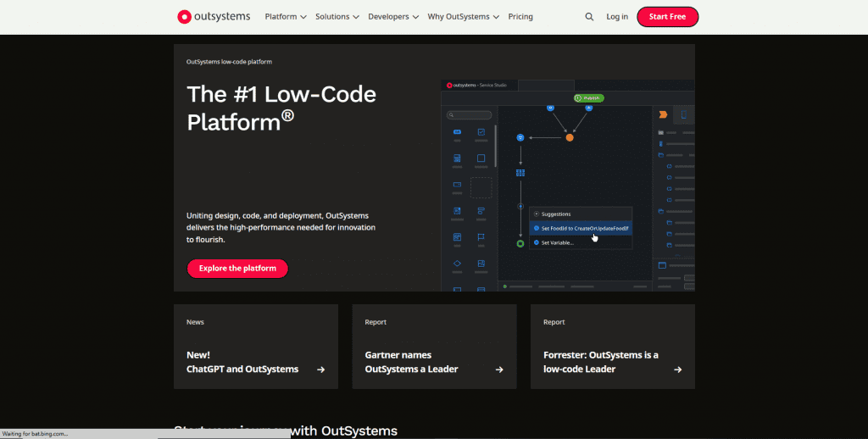Click the orange arrow tab icon in screenshot
This screenshot has width=868, height=439.
(x=663, y=114)
